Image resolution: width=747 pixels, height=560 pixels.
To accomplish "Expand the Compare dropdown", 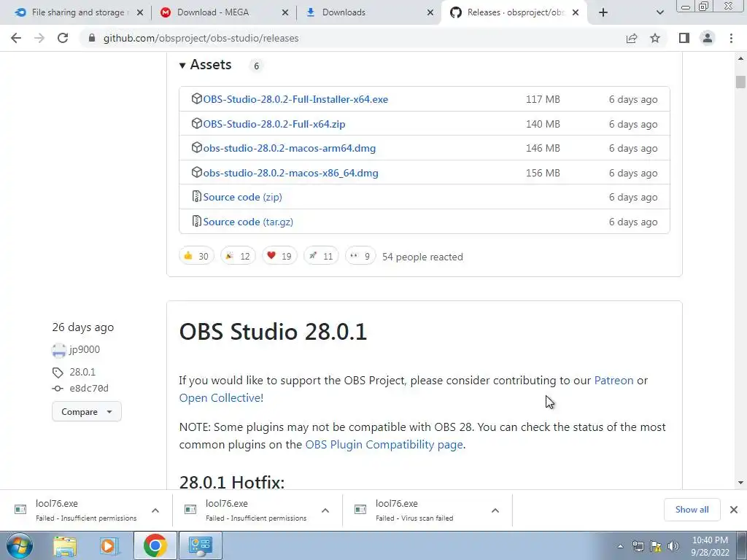I will tap(87, 411).
